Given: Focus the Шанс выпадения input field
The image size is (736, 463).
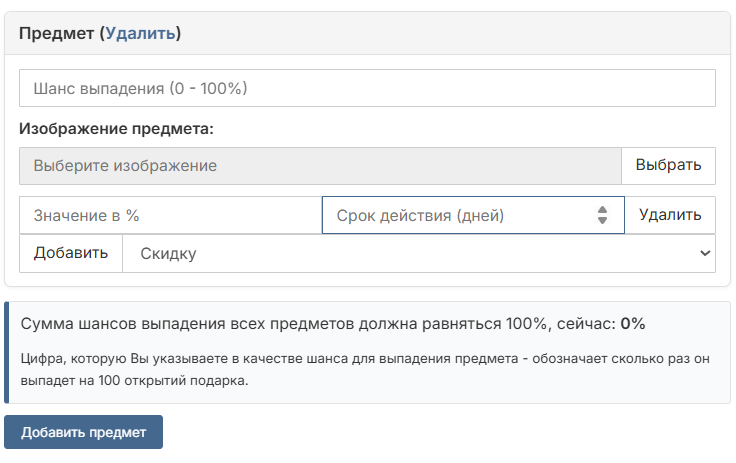Looking at the screenshot, I should click(x=367, y=88).
